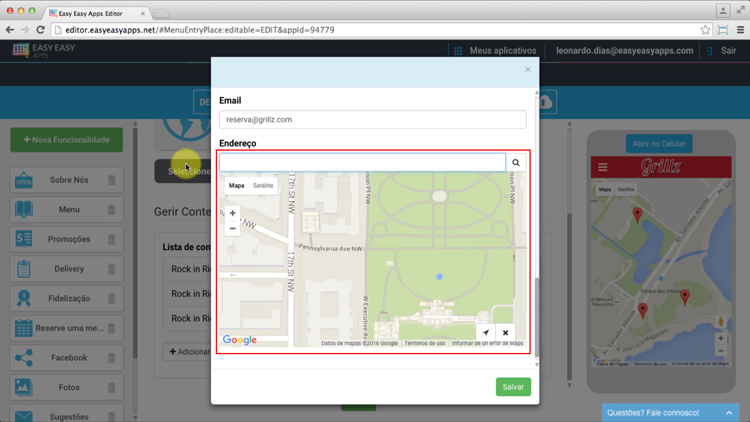Click the address search magnifier icon
The image size is (750, 422).
point(516,162)
